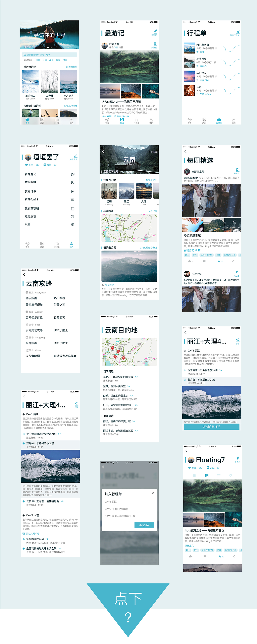The image size is (257, 644).
Task: Go back from the Floating7 profile screen
Action: [x=186, y=451]
